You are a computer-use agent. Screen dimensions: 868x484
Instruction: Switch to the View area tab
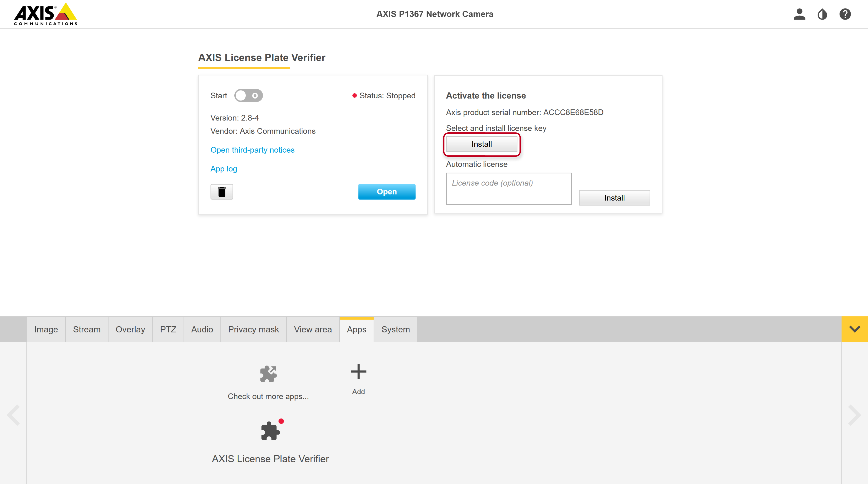point(313,329)
